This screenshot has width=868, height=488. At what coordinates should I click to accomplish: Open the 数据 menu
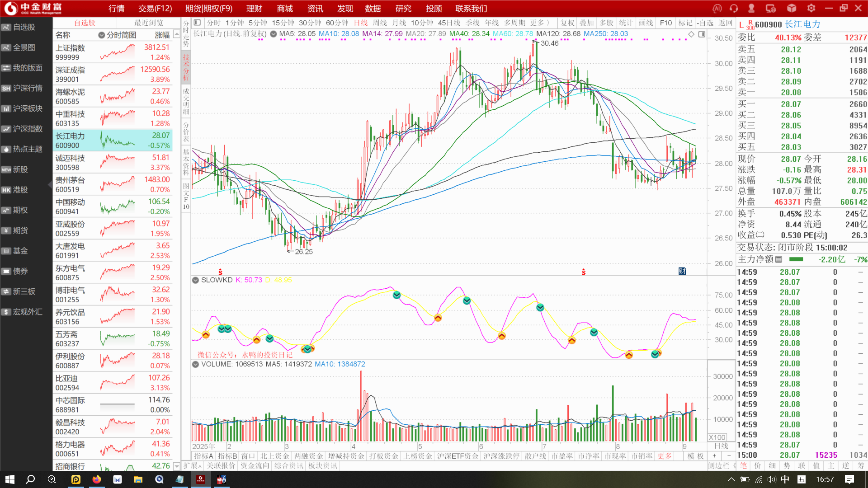tap(373, 9)
